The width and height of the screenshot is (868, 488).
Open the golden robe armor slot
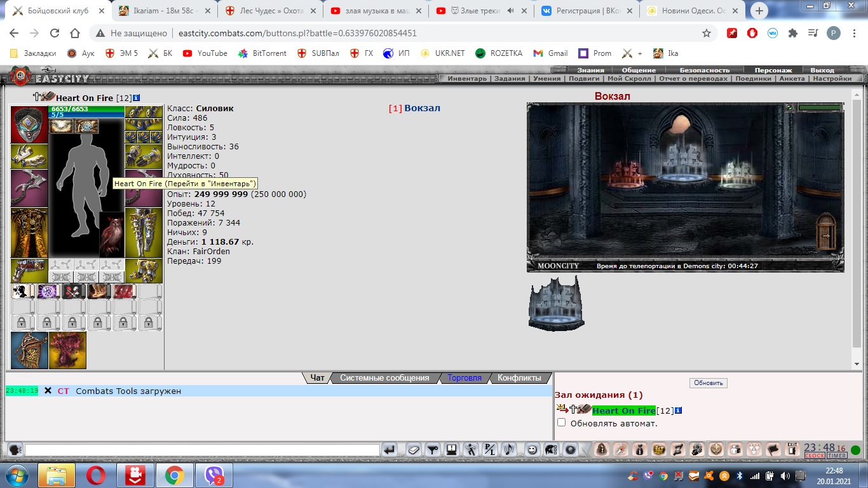[29, 233]
